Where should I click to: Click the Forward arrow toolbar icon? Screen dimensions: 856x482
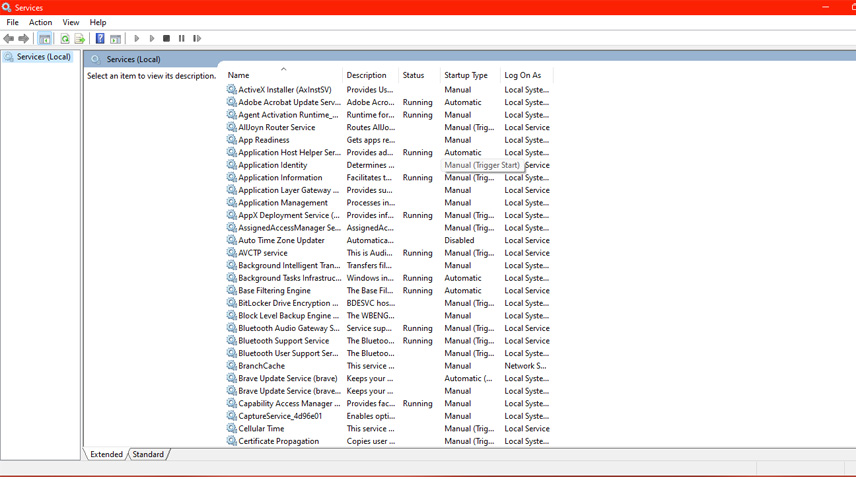tap(23, 39)
